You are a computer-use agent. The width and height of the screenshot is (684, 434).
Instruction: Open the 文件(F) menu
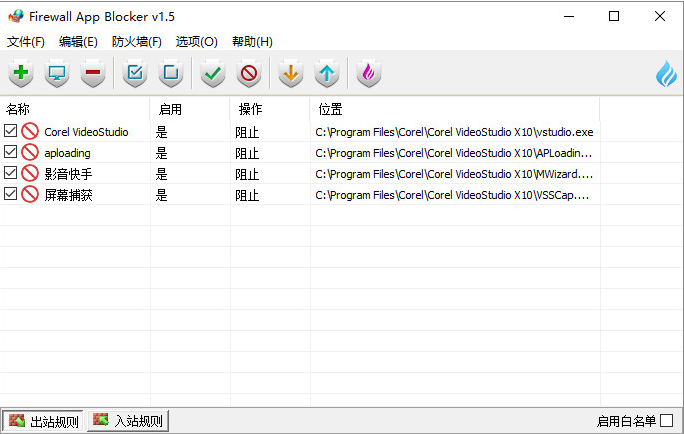click(26, 42)
